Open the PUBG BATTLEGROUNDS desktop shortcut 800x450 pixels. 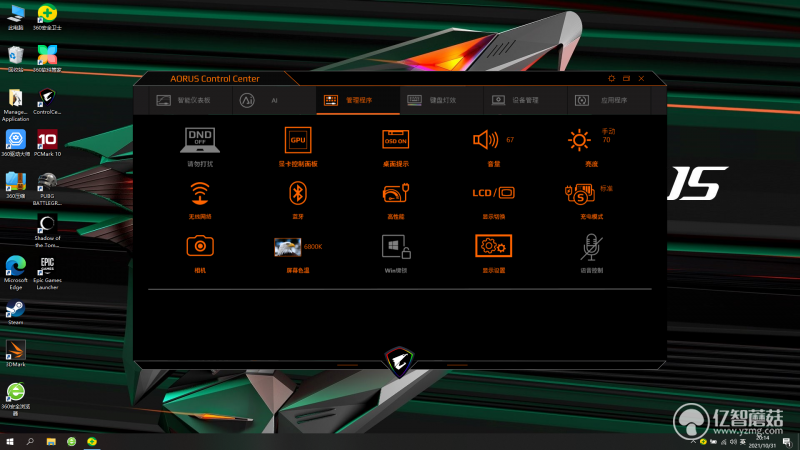coord(47,189)
